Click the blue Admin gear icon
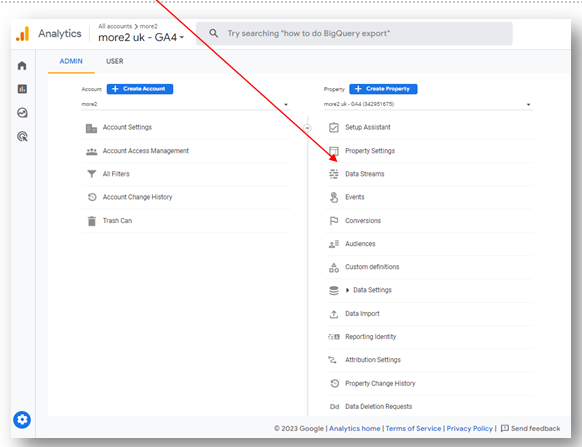 22,420
